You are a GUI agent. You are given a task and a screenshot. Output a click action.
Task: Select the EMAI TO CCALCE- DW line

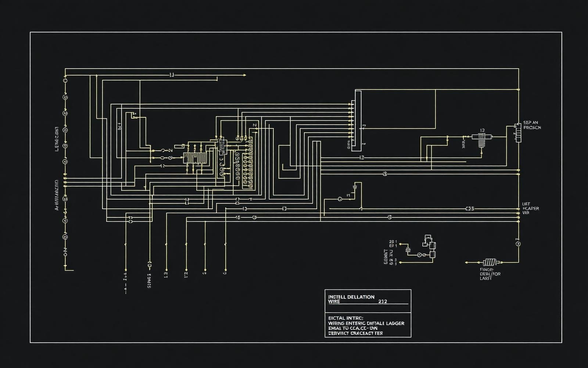[352, 328]
